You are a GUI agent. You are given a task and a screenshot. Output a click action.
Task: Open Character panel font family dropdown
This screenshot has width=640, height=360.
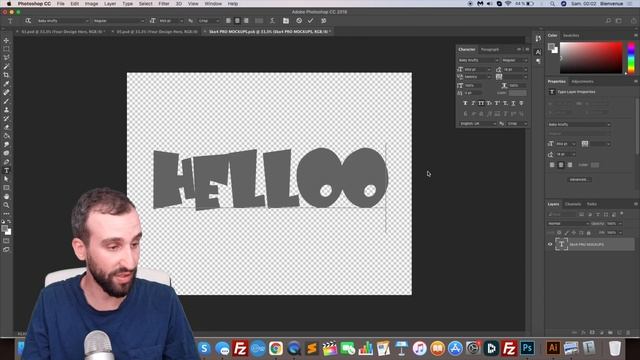tap(478, 60)
